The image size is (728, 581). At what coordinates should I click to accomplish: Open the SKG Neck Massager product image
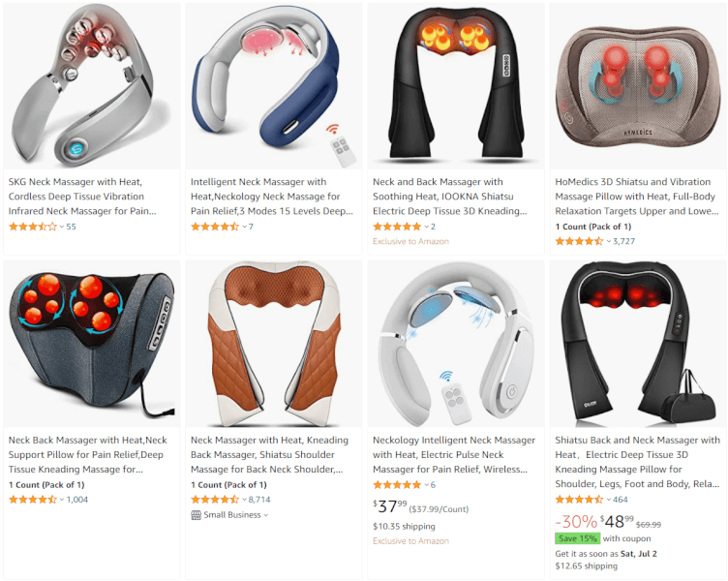(91, 86)
